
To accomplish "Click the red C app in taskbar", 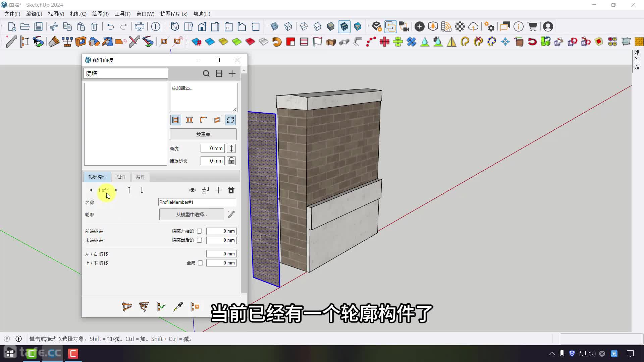I will coord(73,353).
